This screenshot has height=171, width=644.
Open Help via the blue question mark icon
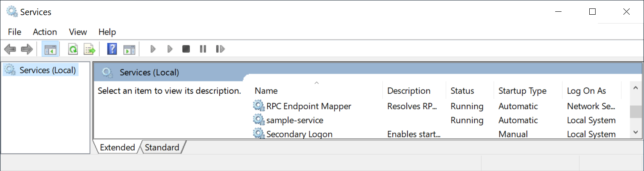(x=112, y=49)
